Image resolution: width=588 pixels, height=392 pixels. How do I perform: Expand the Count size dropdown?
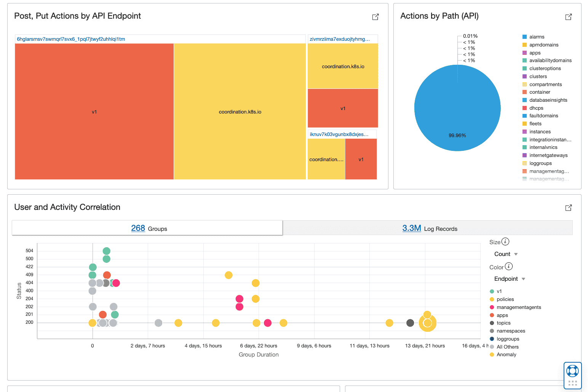tap(506, 254)
